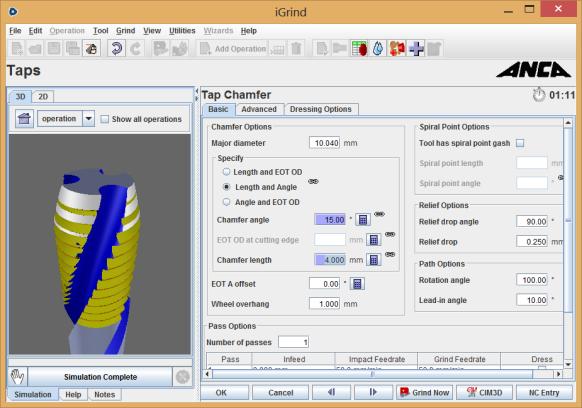Open the Notes tab at bottom
The width and height of the screenshot is (582, 408).
point(105,395)
